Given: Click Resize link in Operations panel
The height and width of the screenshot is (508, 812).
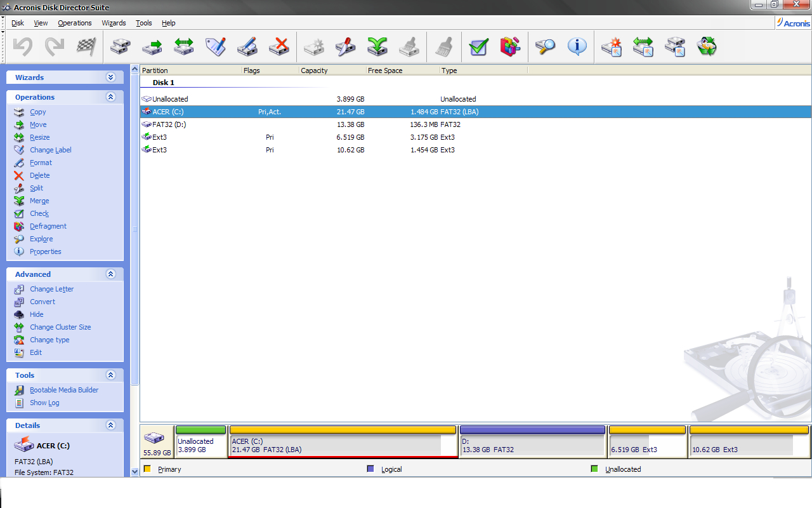Looking at the screenshot, I should click(39, 137).
